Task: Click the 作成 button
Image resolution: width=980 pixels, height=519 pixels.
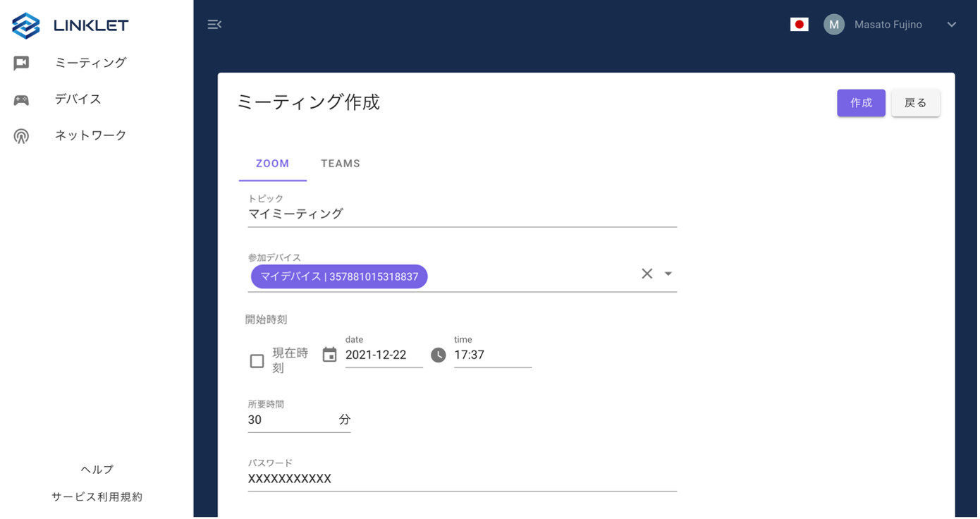Action: 861,103
